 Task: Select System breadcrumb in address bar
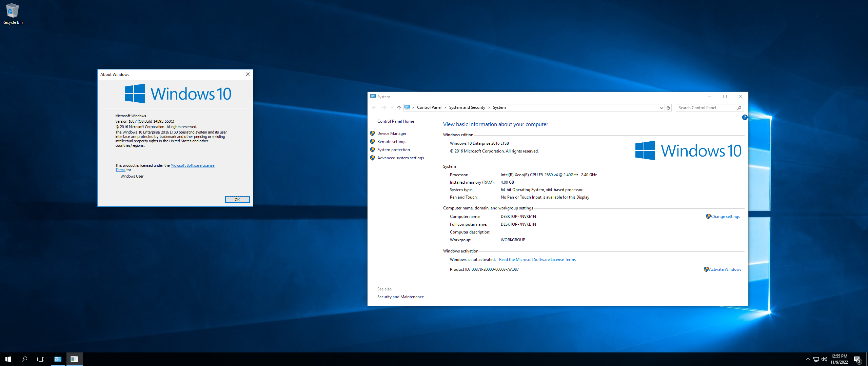tap(499, 107)
